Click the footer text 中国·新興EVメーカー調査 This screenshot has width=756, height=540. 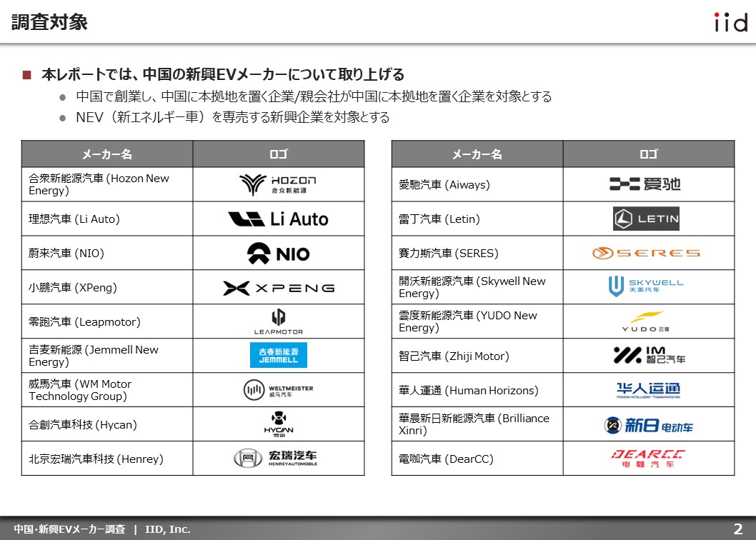point(69,529)
